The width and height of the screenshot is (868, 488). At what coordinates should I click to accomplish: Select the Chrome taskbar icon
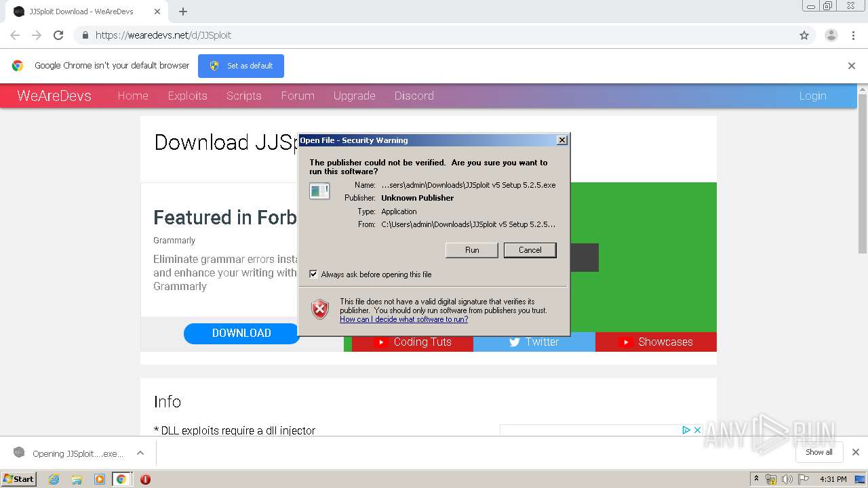pos(121,479)
